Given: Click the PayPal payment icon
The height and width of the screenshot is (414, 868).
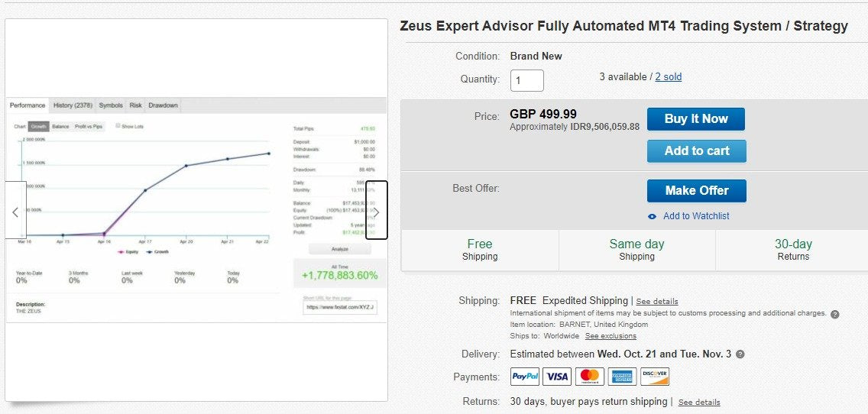Looking at the screenshot, I should tap(525, 377).
